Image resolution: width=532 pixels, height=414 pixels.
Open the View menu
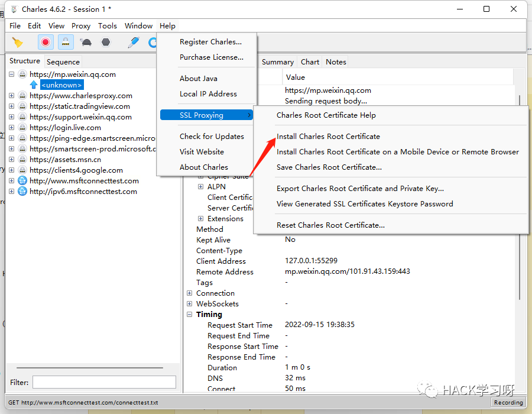(x=56, y=26)
